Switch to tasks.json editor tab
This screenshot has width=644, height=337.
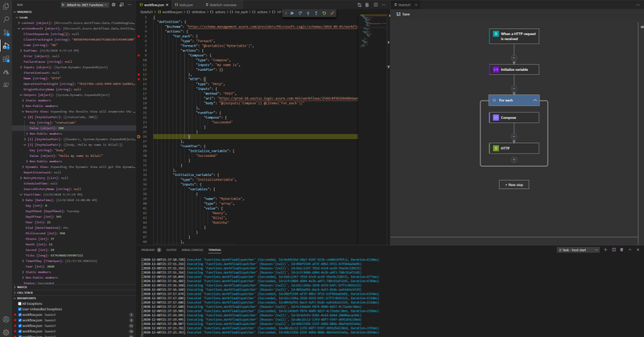[186, 5]
